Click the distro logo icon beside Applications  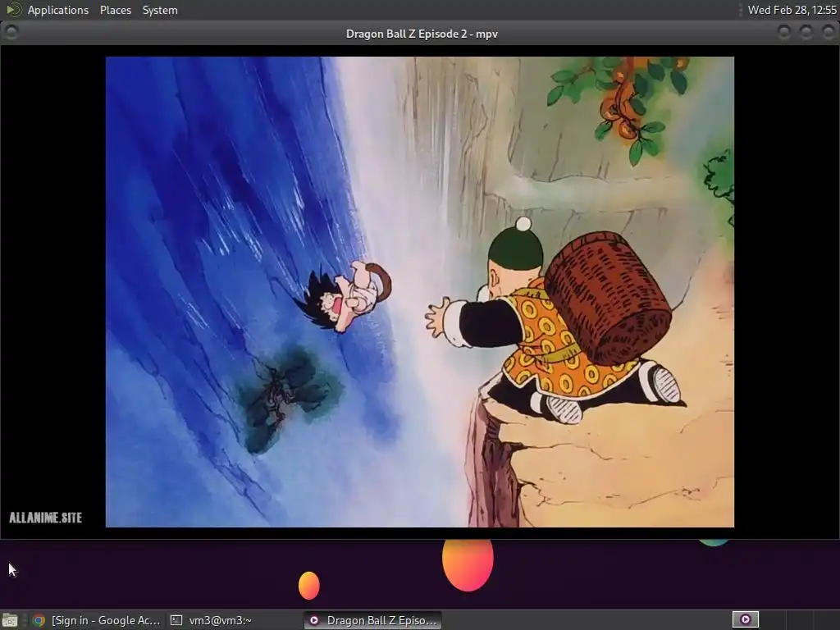pyautogui.click(x=13, y=10)
